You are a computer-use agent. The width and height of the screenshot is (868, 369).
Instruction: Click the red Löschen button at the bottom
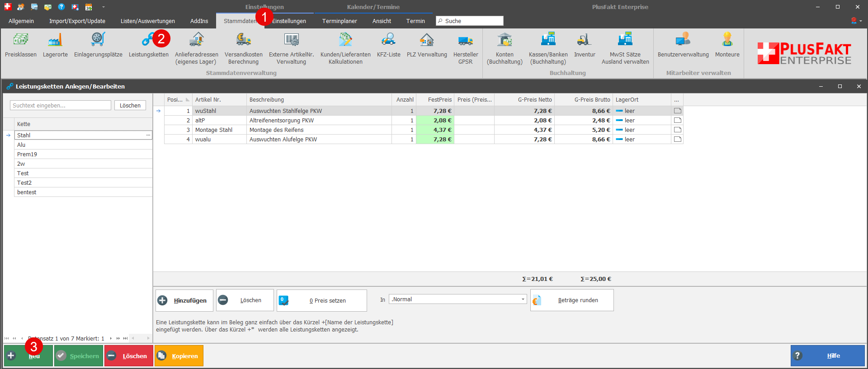pyautogui.click(x=129, y=356)
